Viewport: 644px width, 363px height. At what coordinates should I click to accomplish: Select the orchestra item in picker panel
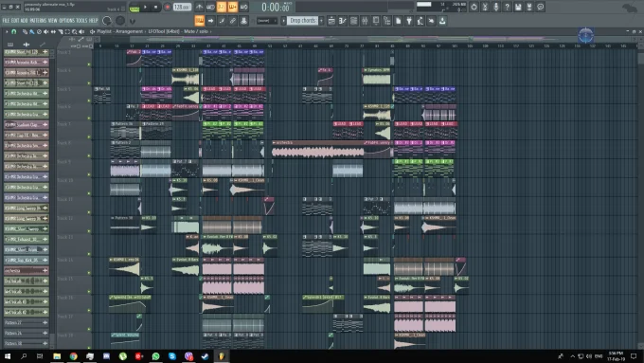click(26, 270)
